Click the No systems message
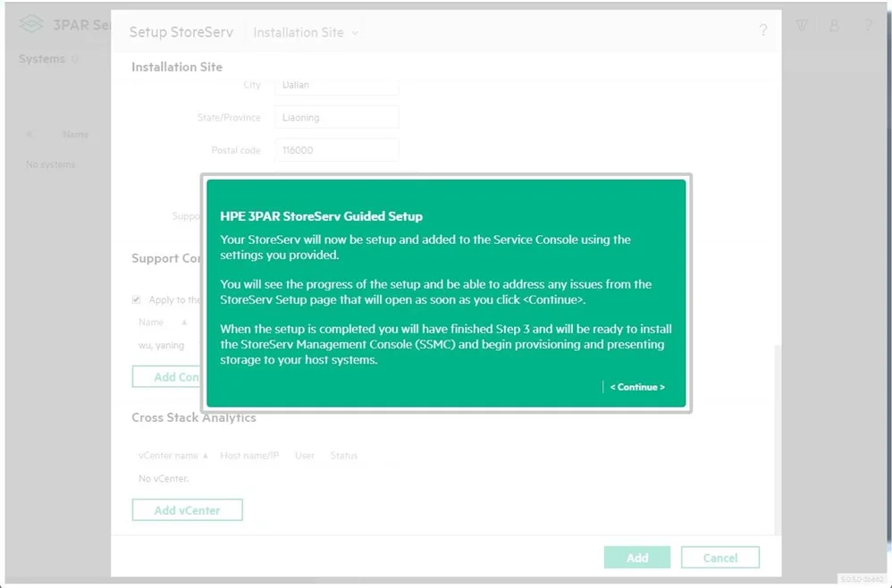The image size is (892, 588). (x=51, y=164)
